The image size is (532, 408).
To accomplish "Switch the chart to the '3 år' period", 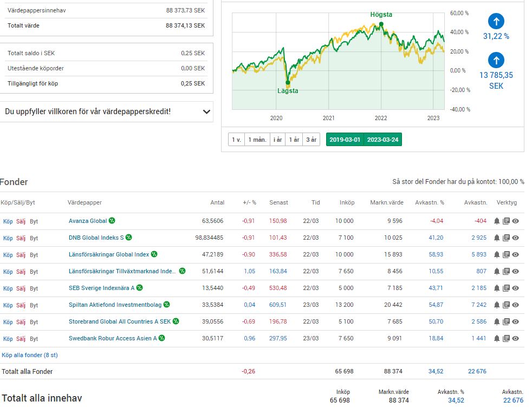I will tap(311, 140).
